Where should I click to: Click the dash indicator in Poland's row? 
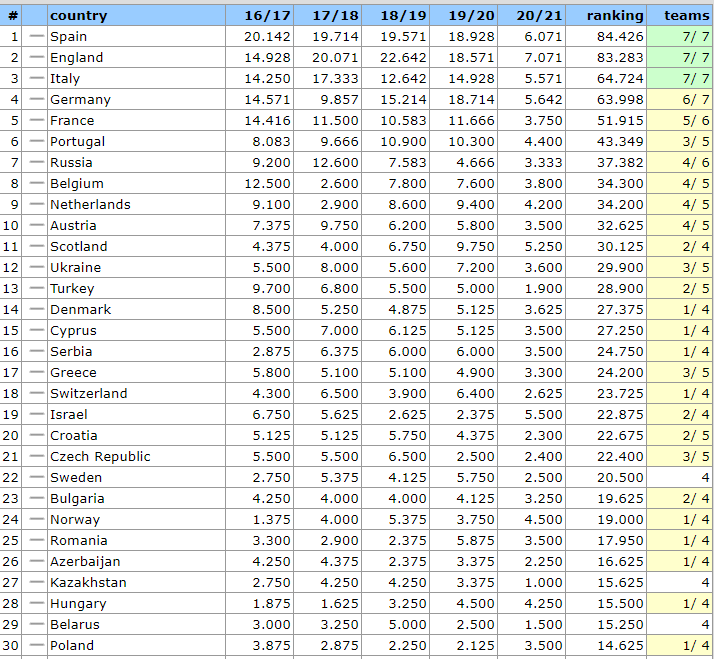click(x=37, y=645)
